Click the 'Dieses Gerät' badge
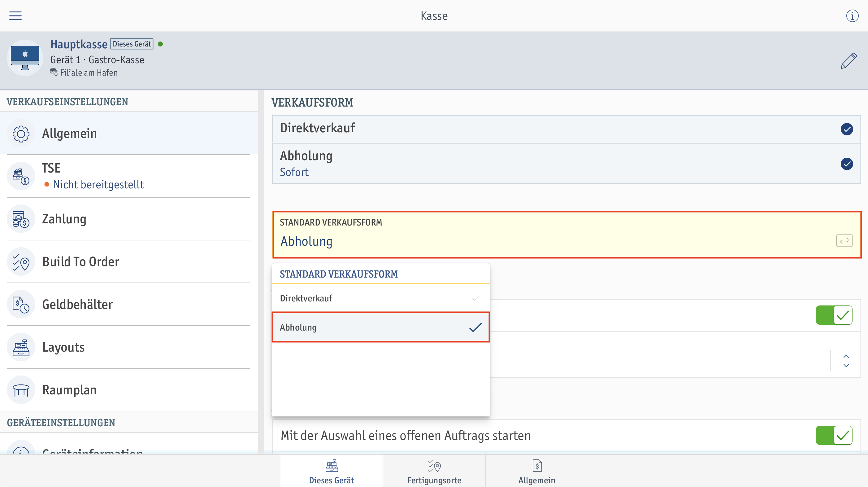868x487 pixels. pos(132,44)
